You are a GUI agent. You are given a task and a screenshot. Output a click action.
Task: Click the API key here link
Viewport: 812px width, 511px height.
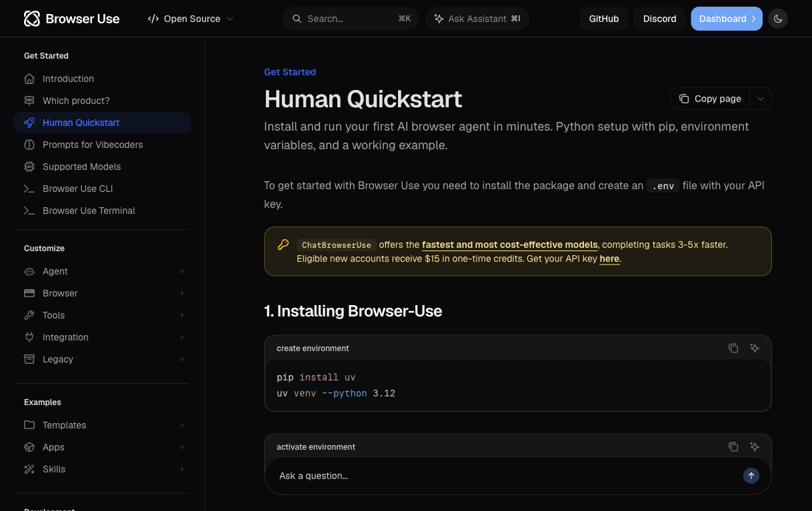609,258
